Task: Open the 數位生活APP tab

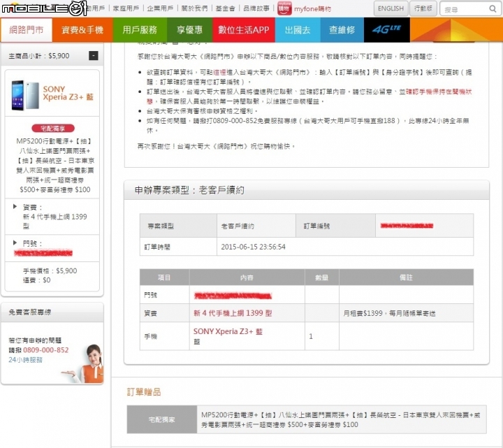Action: (x=244, y=30)
